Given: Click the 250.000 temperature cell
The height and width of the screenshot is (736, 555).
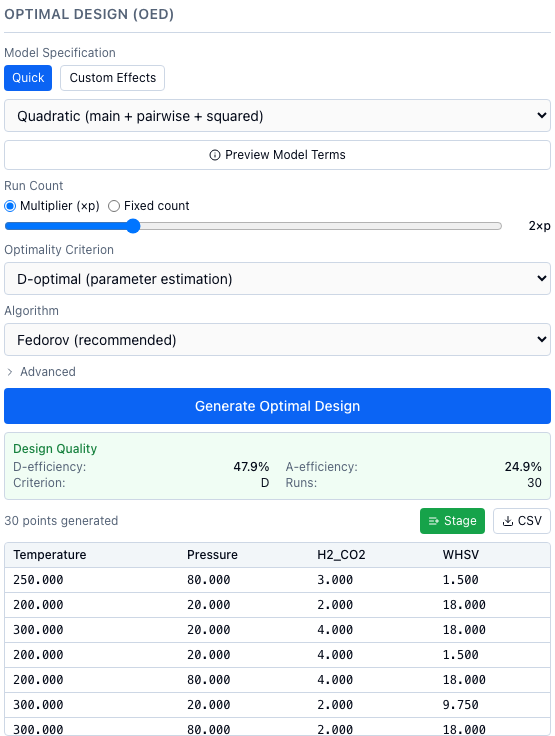Looking at the screenshot, I should (x=38, y=580).
